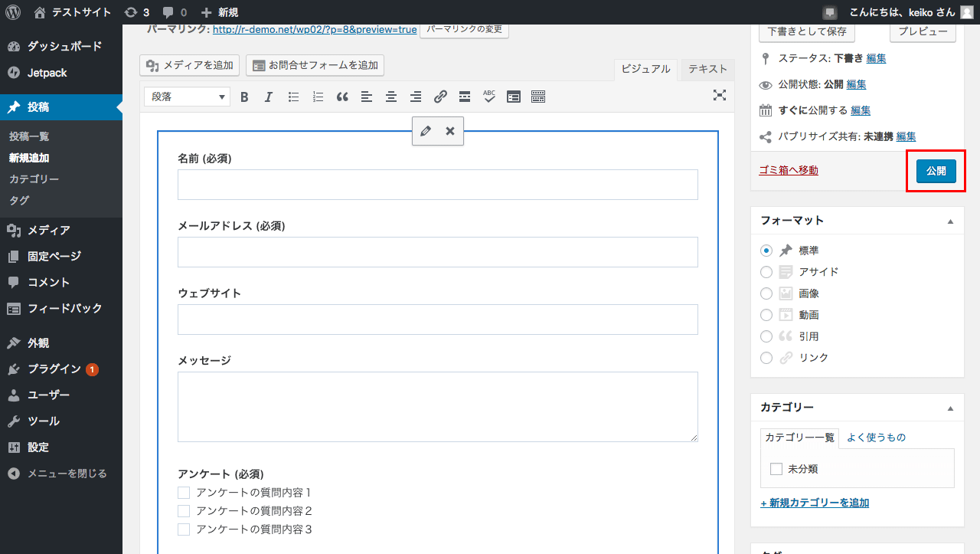Switch to よく使うもの tab
Viewport: 980px width, 554px height.
(x=877, y=438)
